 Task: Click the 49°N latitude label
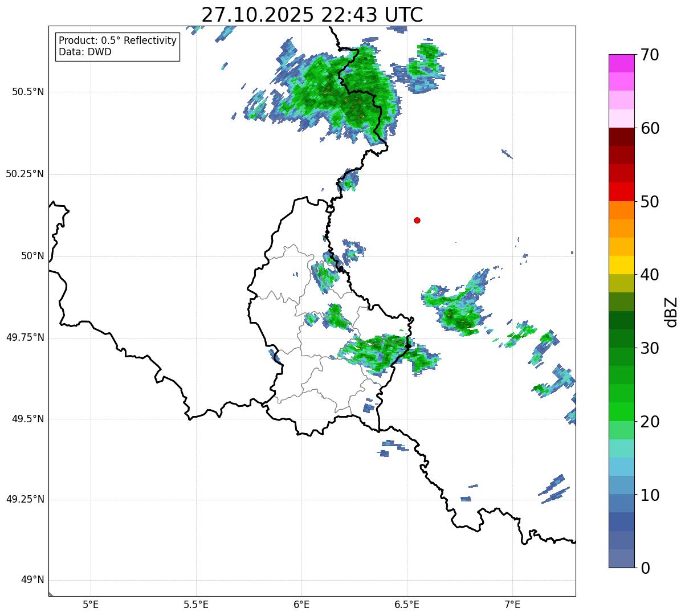click(32, 580)
